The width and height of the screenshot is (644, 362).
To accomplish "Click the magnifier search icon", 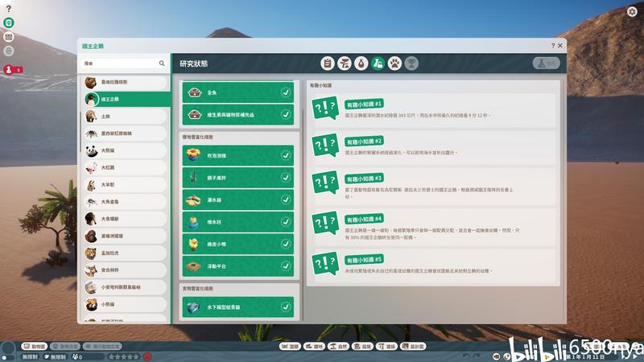I will pyautogui.click(x=162, y=64).
